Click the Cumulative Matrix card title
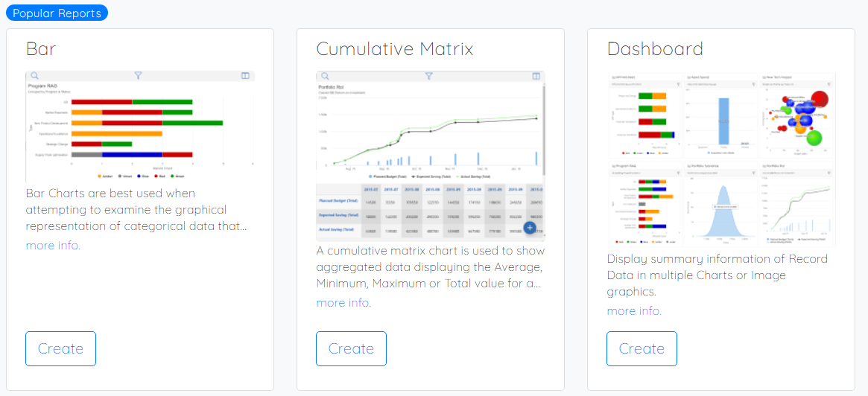 pyautogui.click(x=395, y=48)
